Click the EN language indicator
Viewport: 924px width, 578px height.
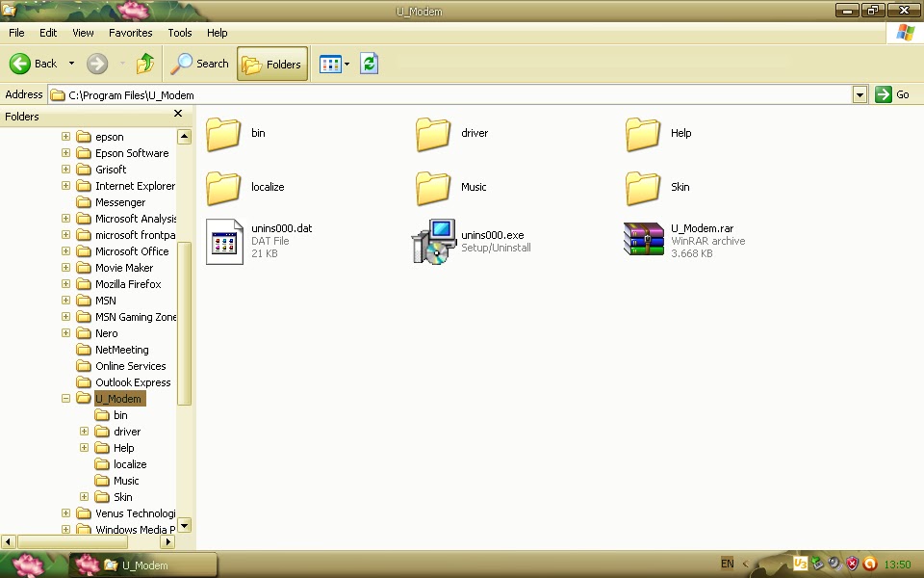728,564
